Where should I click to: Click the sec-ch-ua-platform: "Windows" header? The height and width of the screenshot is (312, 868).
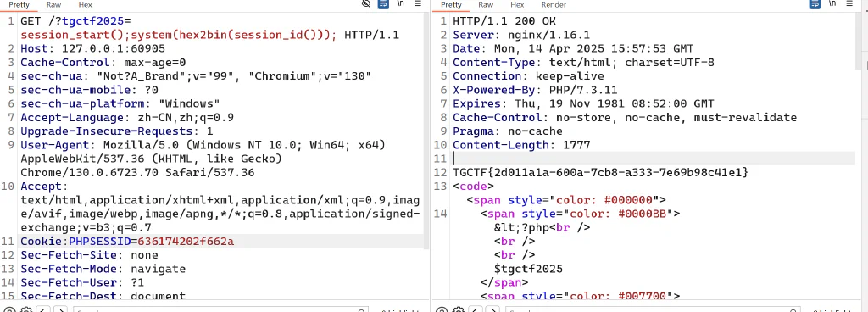click(120, 104)
